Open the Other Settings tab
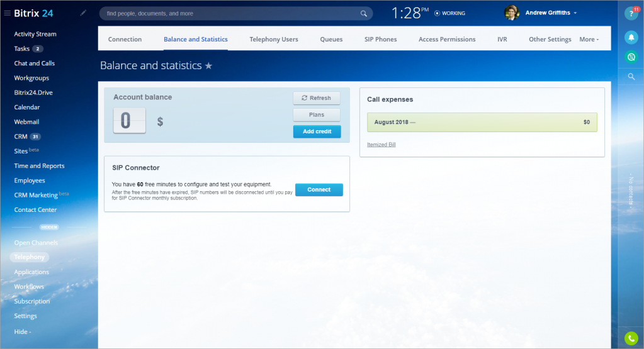Image resolution: width=644 pixels, height=349 pixels. click(x=550, y=40)
